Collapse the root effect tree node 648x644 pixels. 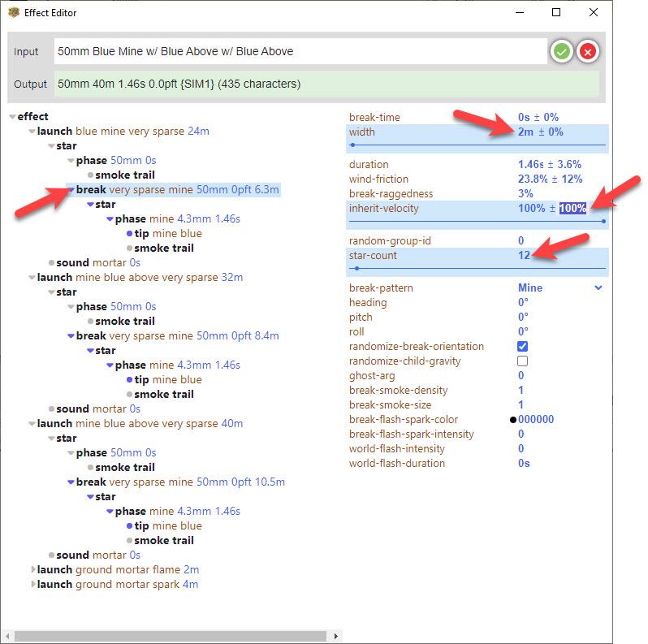[12, 117]
